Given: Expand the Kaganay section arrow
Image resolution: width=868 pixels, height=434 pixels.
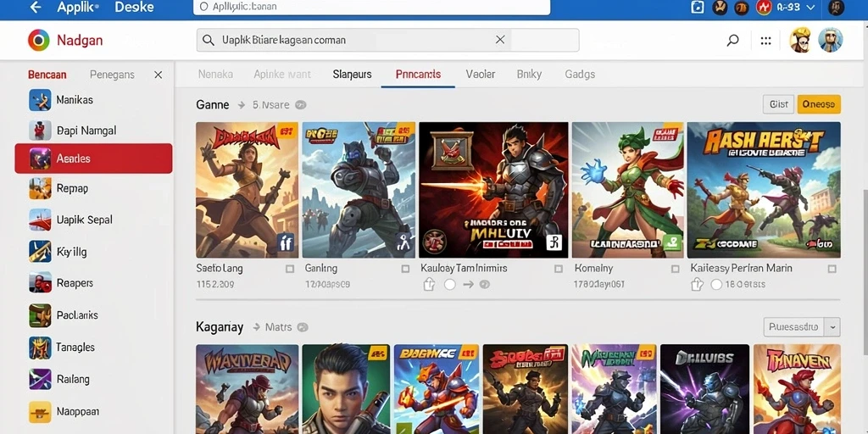Looking at the screenshot, I should coord(256,327).
